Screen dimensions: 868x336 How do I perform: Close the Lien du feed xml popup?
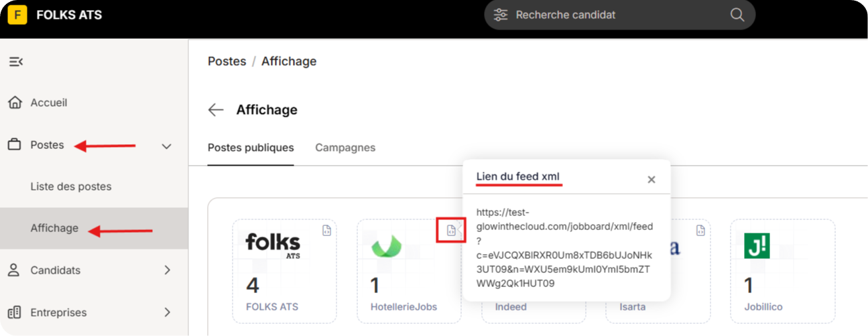tap(652, 180)
